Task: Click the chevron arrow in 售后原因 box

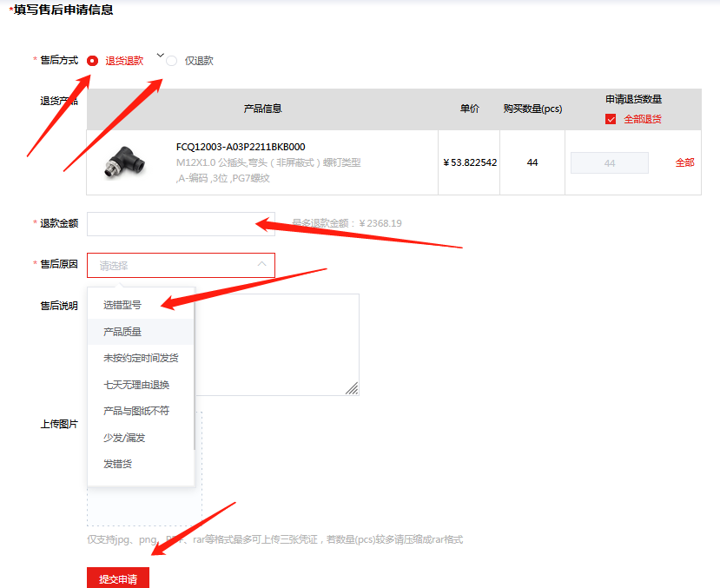Action: point(261,265)
